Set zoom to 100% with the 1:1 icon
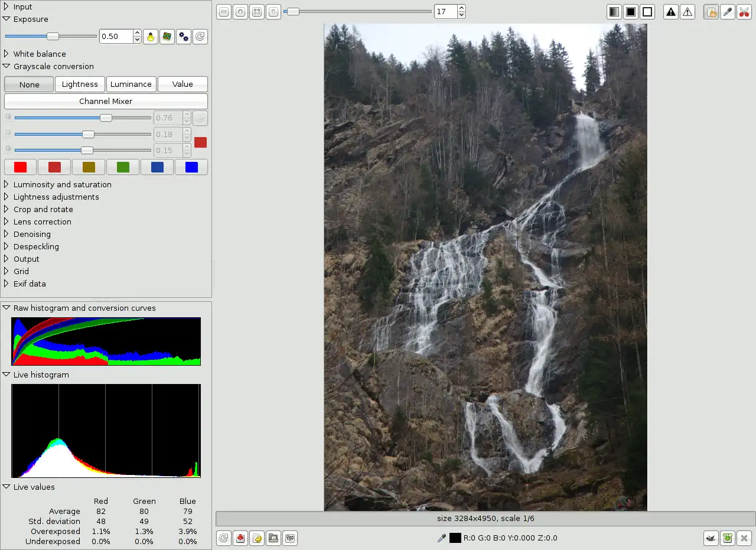This screenshot has width=756, height=550. tap(273, 12)
